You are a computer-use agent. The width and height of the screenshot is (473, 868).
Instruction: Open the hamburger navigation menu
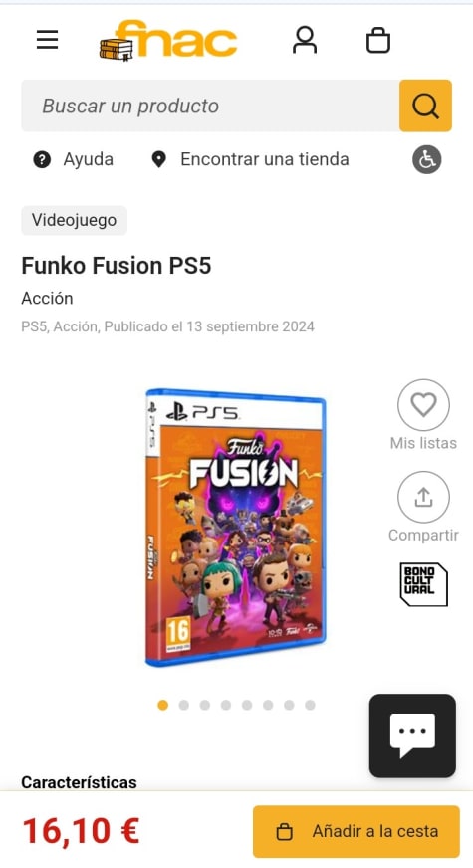tap(47, 39)
